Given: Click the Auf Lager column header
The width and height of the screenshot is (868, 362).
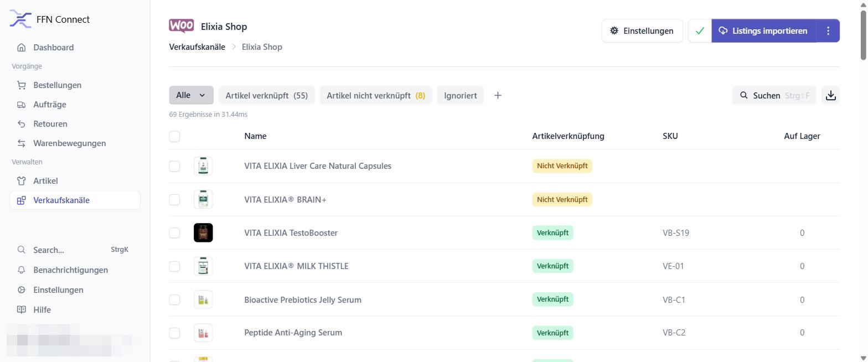Looking at the screenshot, I should pyautogui.click(x=802, y=136).
